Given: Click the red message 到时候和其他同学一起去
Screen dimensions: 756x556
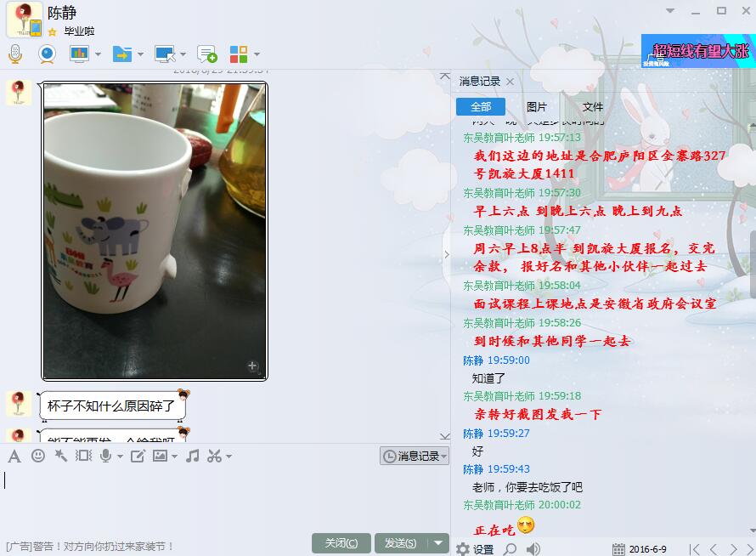Looking at the screenshot, I should point(552,341).
